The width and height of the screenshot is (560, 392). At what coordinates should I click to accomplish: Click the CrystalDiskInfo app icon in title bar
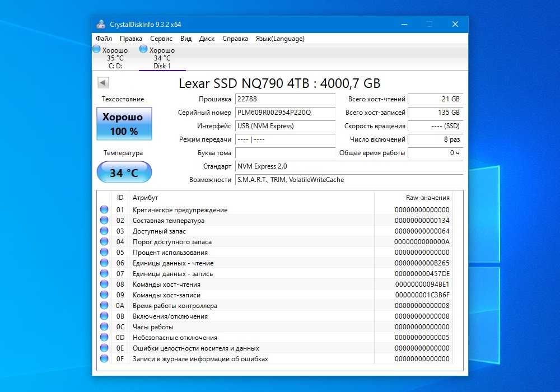click(101, 24)
